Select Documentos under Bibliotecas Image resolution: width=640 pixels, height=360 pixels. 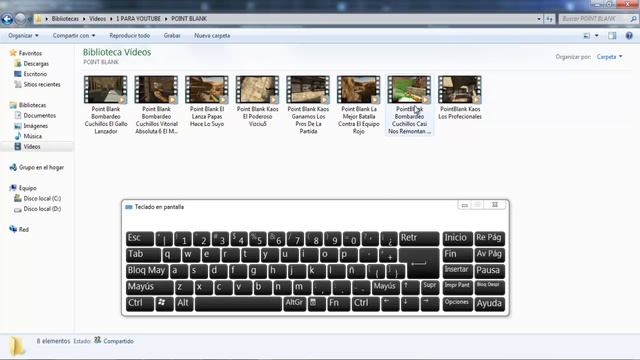click(35, 116)
